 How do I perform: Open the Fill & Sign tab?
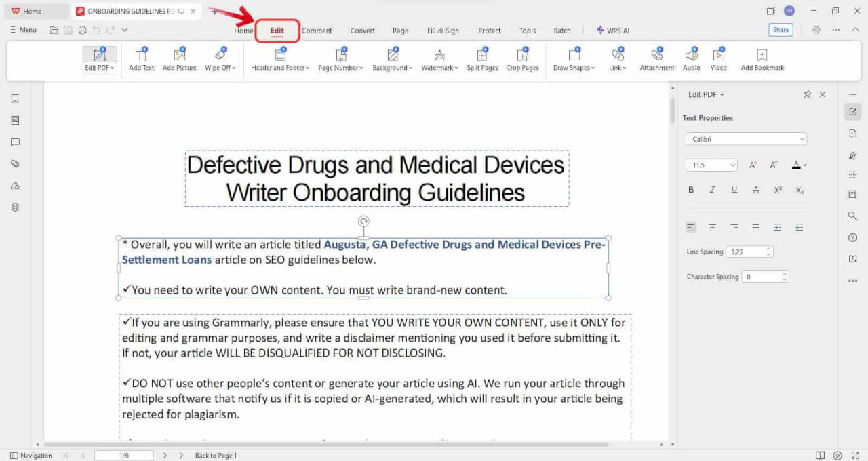coord(443,31)
